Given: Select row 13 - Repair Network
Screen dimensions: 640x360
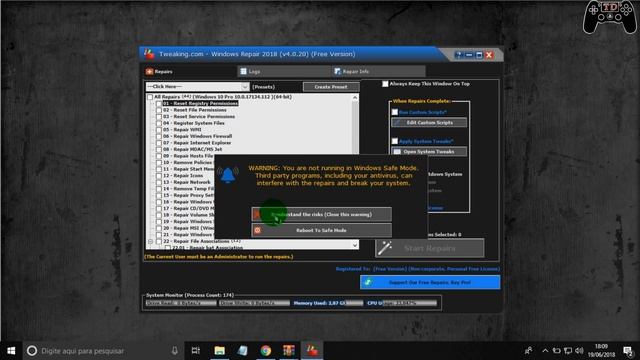Looking at the screenshot, I should [187, 182].
